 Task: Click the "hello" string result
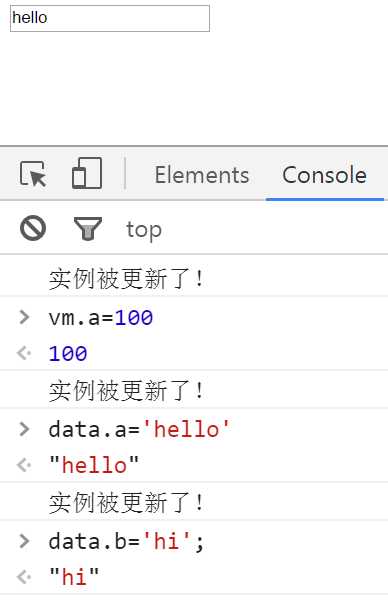click(94, 465)
